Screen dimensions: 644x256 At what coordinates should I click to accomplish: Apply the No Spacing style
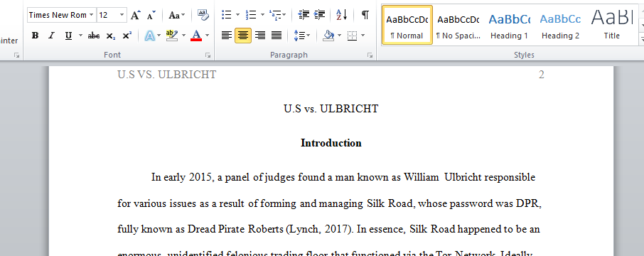(458, 25)
